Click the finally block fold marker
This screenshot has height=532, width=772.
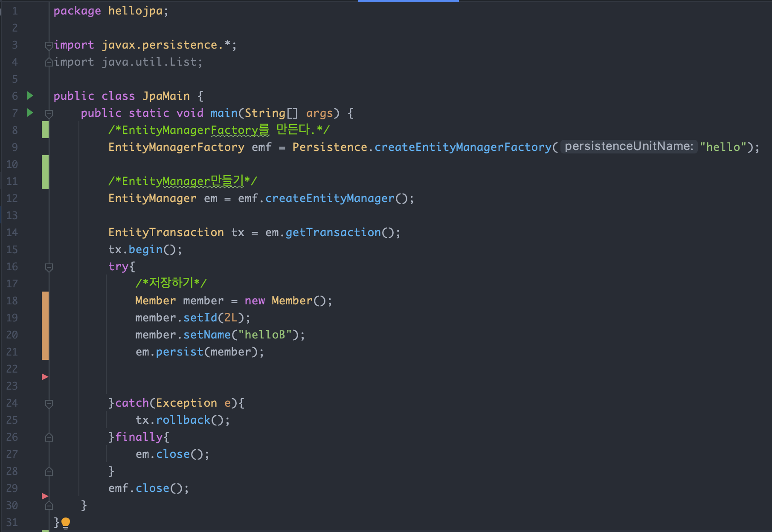(49, 437)
